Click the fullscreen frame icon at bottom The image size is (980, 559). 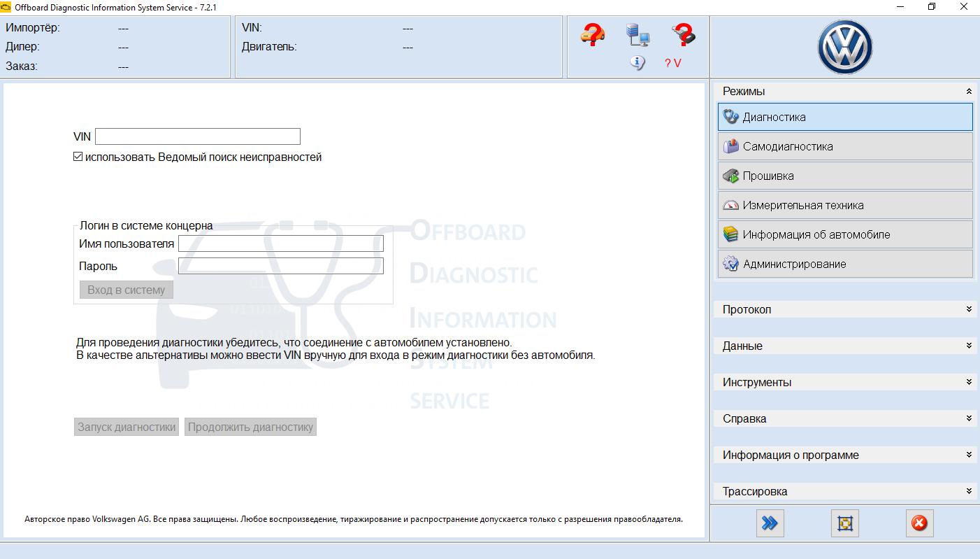(x=844, y=523)
